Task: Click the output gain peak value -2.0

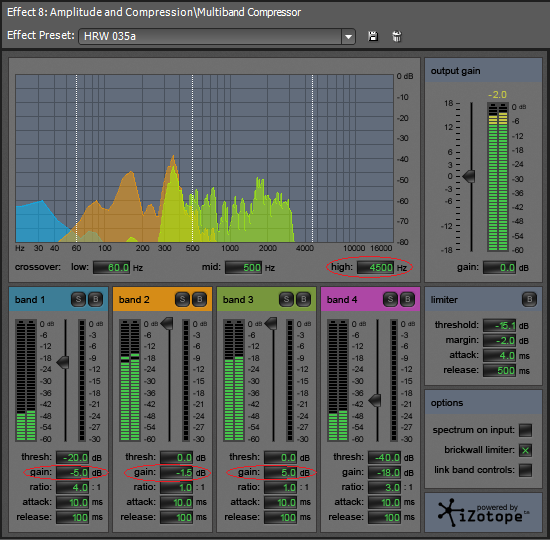Action: click(497, 95)
